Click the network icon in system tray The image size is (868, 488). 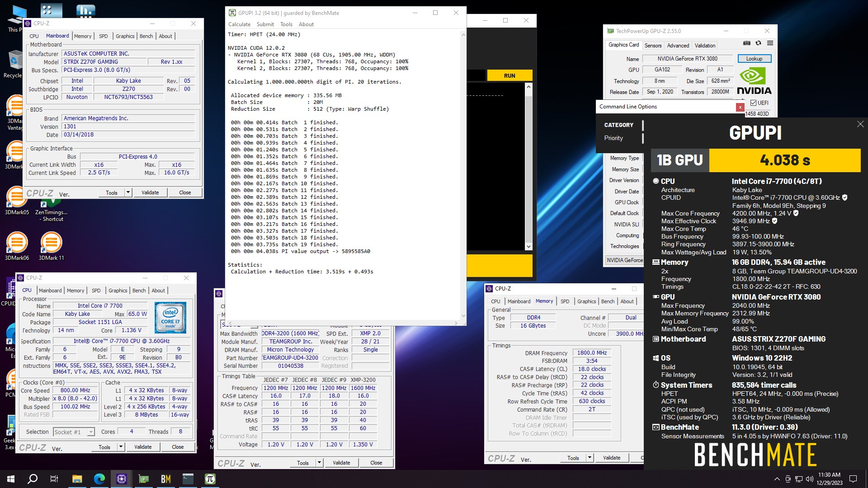point(799,479)
